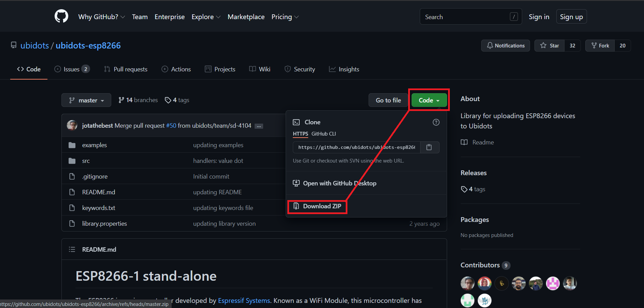Open the Espressif Systems link
This screenshot has height=308, width=644.
point(244,300)
